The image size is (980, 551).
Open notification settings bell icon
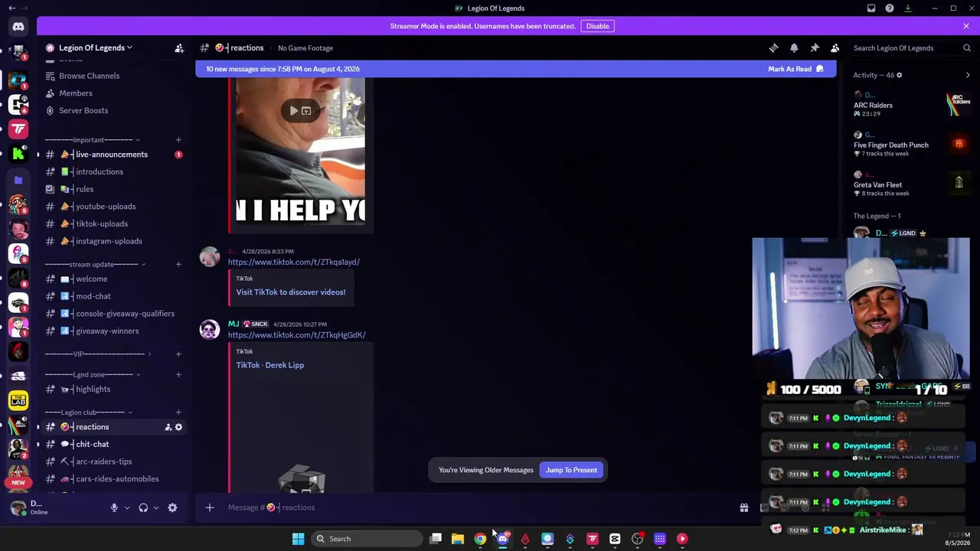tap(794, 48)
